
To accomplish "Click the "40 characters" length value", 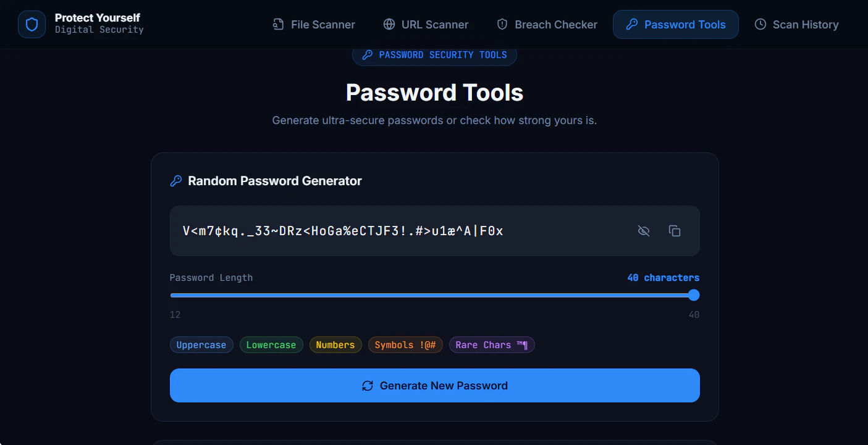I will point(664,278).
